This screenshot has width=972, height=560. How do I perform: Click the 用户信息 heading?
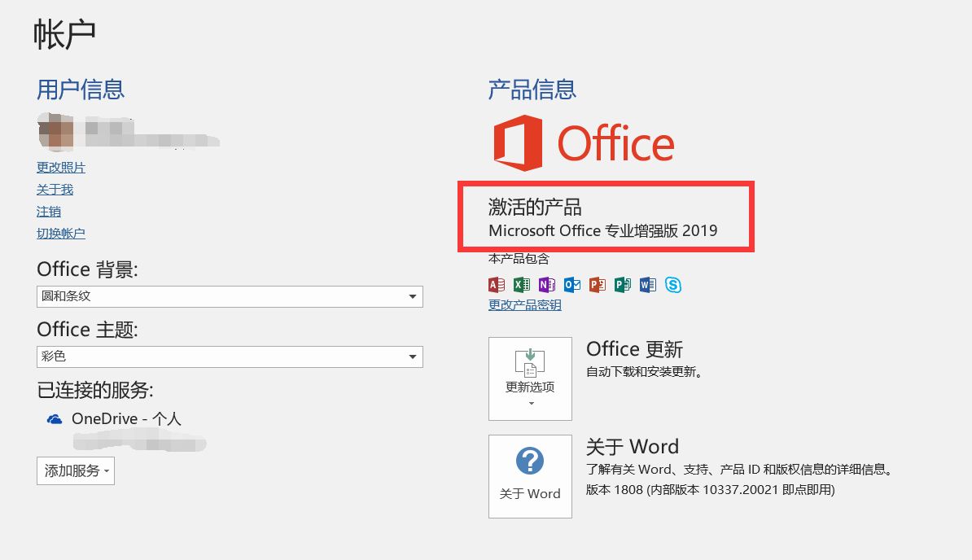(x=81, y=90)
